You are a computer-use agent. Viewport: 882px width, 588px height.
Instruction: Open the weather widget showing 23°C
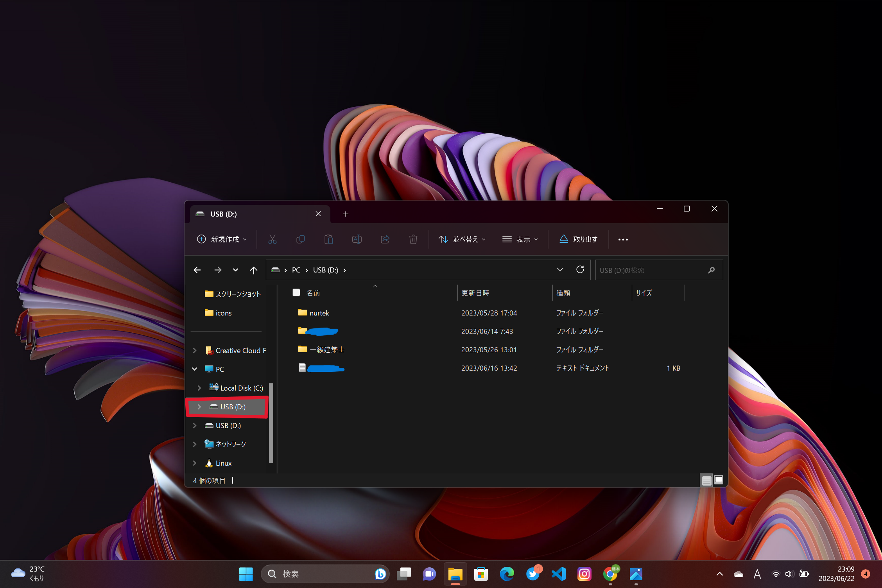[28, 574]
